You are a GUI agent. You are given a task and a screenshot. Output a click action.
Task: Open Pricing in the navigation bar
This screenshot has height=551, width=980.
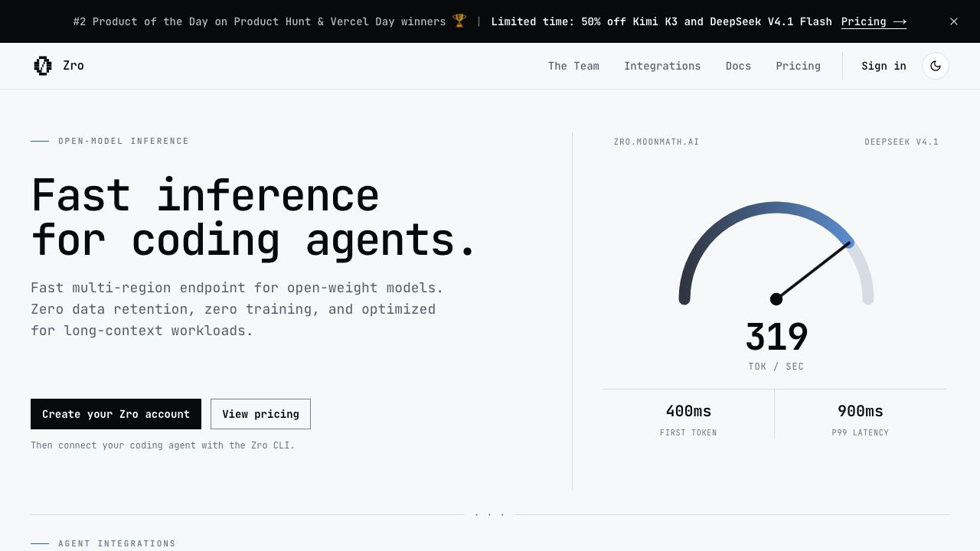pyautogui.click(x=798, y=66)
